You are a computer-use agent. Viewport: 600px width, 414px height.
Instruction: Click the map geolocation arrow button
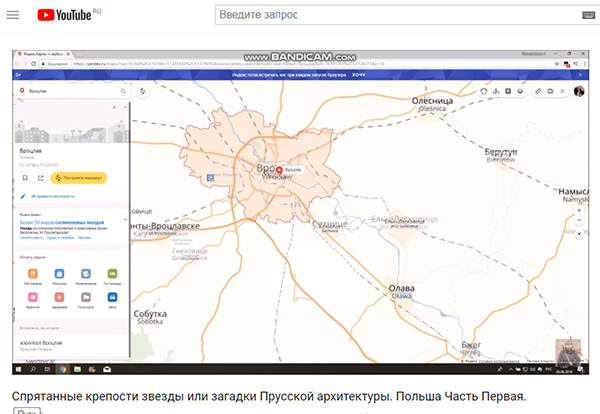click(x=579, y=233)
